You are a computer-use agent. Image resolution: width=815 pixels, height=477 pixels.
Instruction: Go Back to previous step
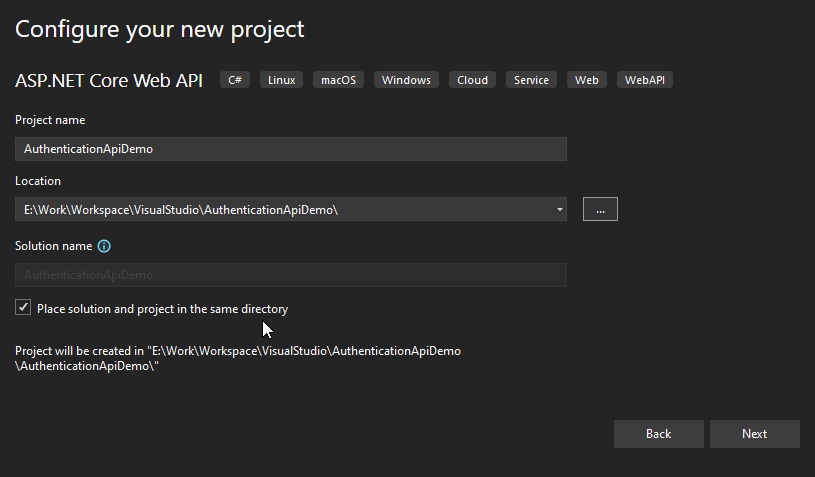pos(658,434)
